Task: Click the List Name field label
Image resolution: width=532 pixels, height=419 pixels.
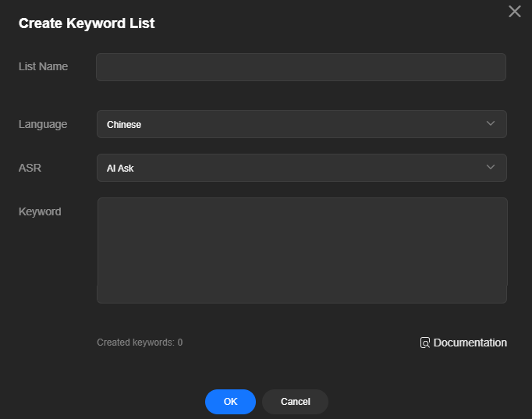Action: 43,66
